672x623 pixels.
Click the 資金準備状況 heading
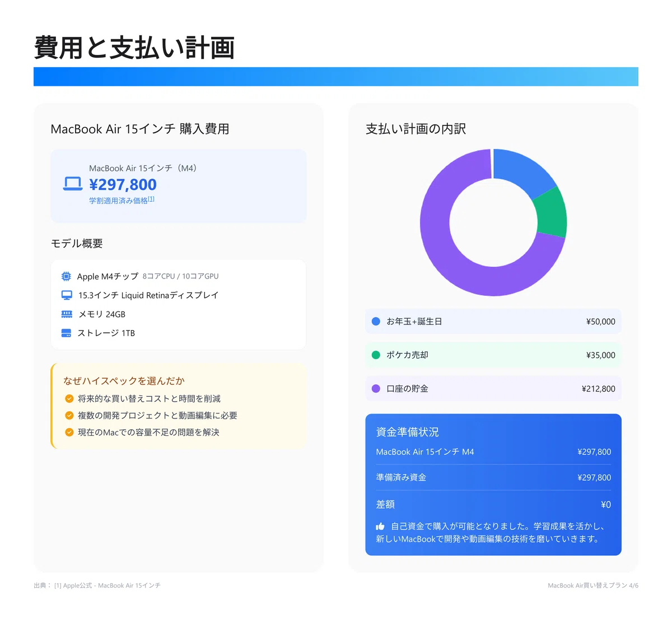pos(407,432)
